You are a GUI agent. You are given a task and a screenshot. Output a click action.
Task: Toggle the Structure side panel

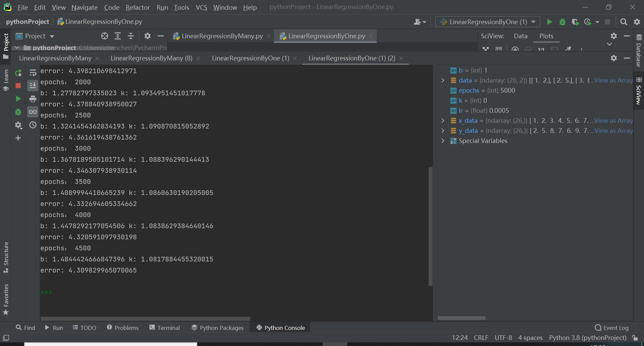click(6, 257)
